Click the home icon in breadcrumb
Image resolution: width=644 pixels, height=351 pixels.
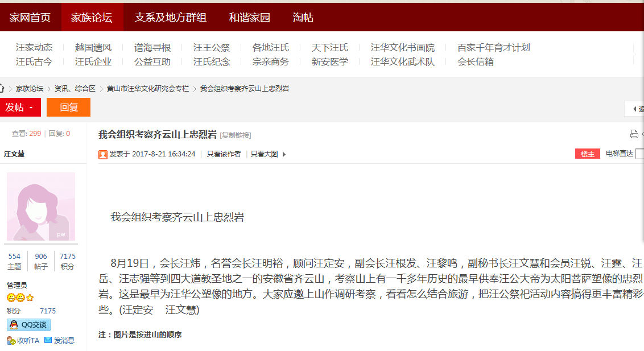click(2, 89)
